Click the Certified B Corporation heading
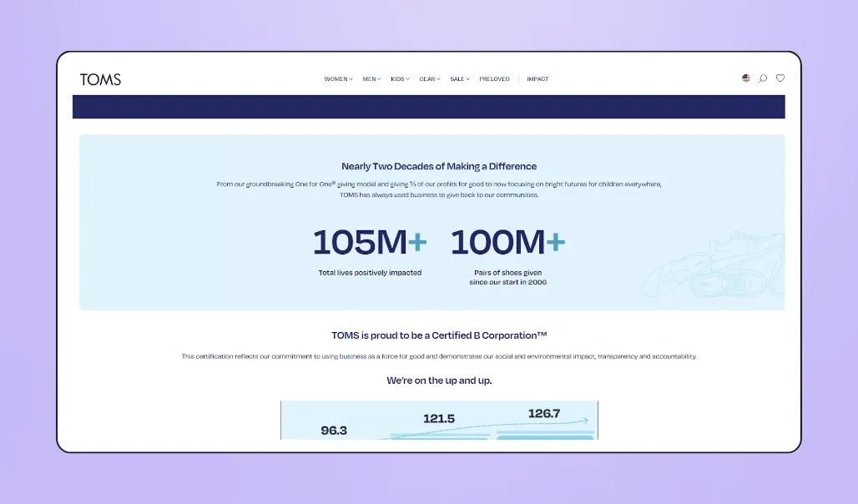 [439, 335]
